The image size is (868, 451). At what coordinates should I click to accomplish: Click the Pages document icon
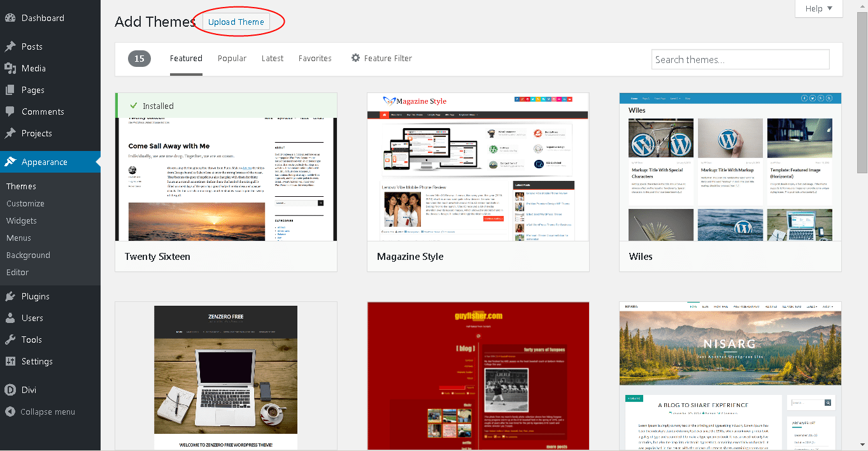10,90
